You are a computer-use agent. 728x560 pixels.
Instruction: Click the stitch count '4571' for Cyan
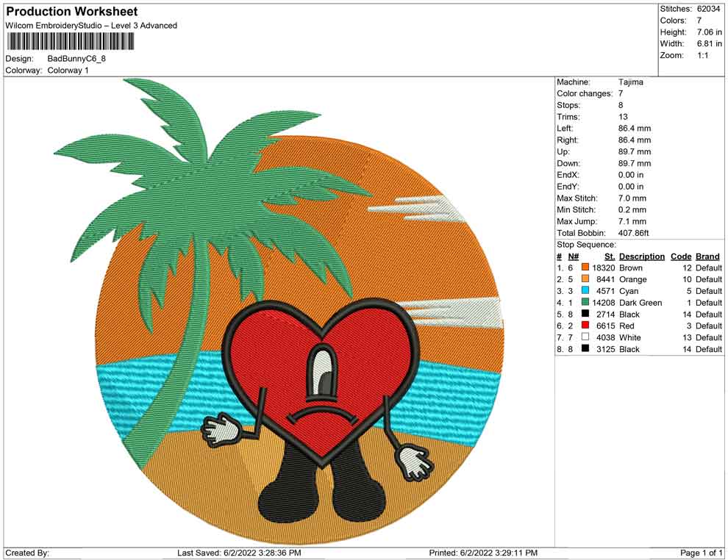click(x=605, y=291)
